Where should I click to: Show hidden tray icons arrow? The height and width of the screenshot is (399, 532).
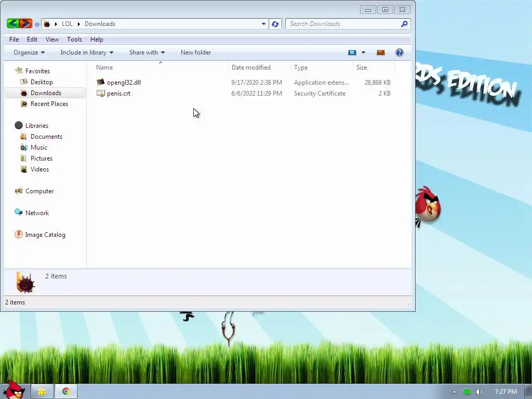[x=454, y=392]
